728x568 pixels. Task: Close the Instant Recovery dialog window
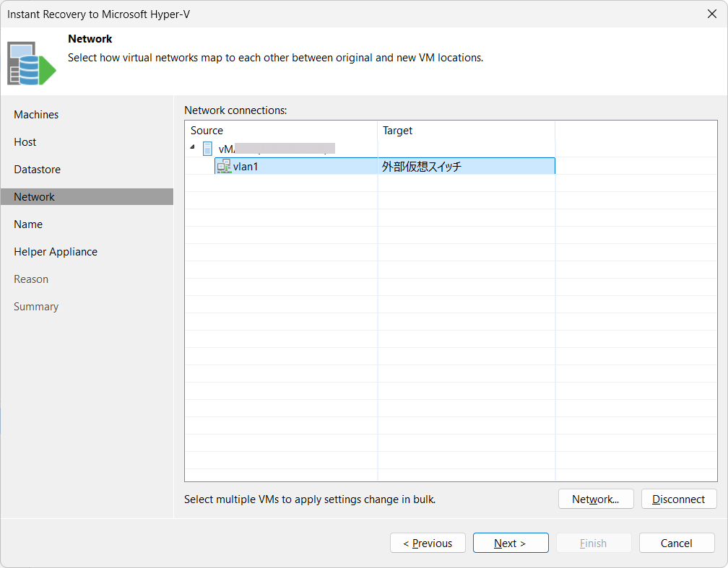click(712, 14)
